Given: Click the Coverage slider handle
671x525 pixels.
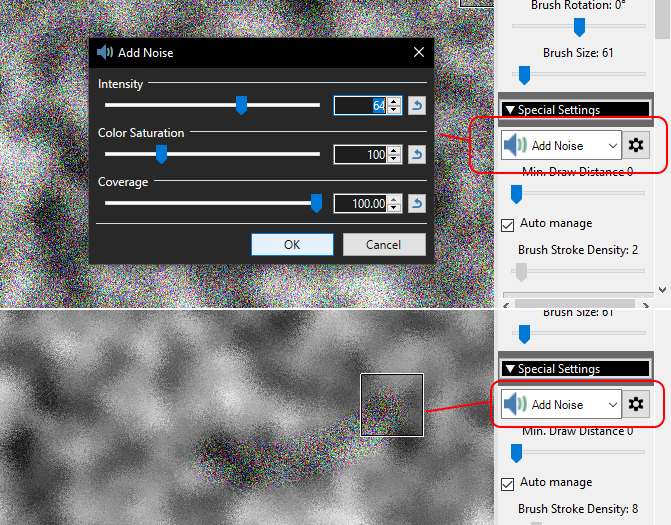Looking at the screenshot, I should (x=316, y=203).
